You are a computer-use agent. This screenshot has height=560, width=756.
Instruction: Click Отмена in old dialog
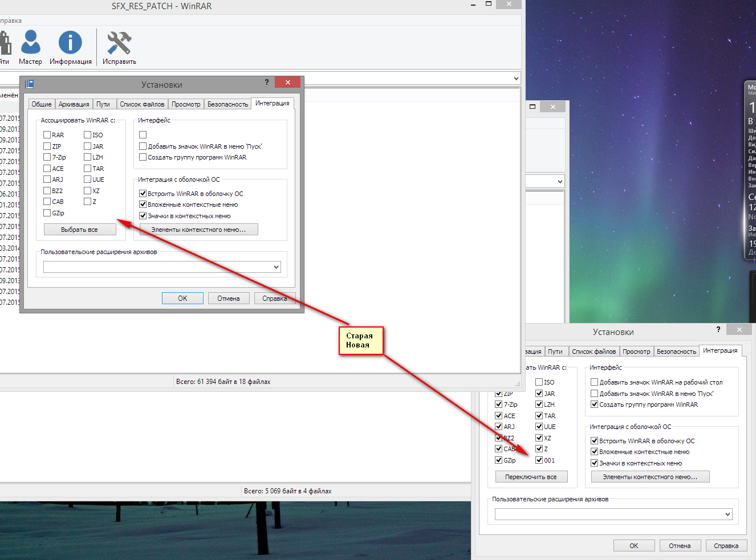click(x=229, y=299)
